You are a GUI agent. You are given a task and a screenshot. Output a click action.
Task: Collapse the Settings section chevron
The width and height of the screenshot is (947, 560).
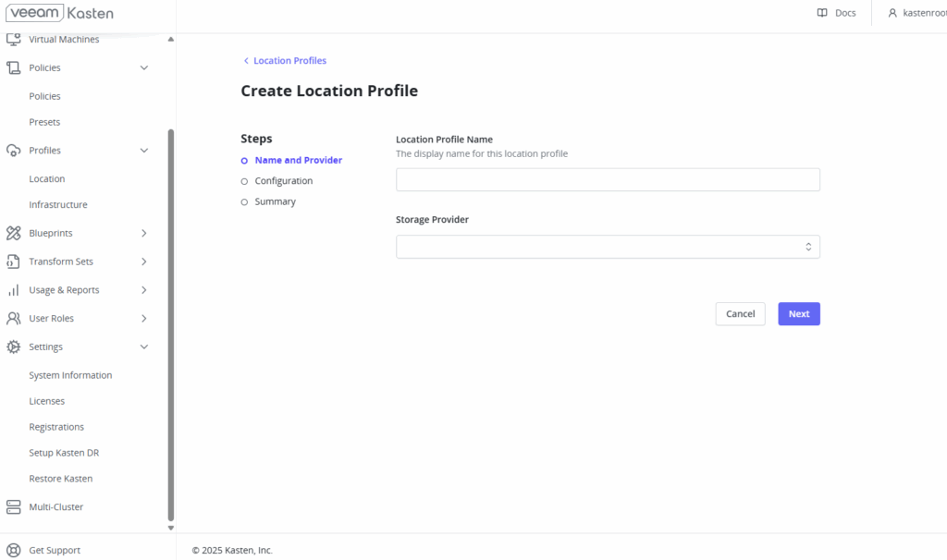click(x=144, y=347)
